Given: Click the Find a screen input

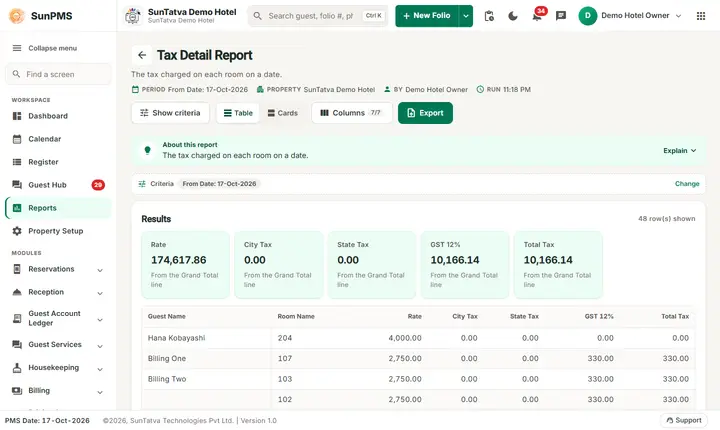Looking at the screenshot, I should click(58, 74).
